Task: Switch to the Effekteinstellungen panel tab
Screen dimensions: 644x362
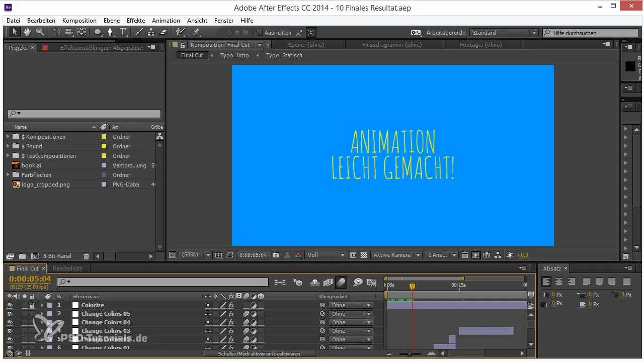Action: click(102, 47)
